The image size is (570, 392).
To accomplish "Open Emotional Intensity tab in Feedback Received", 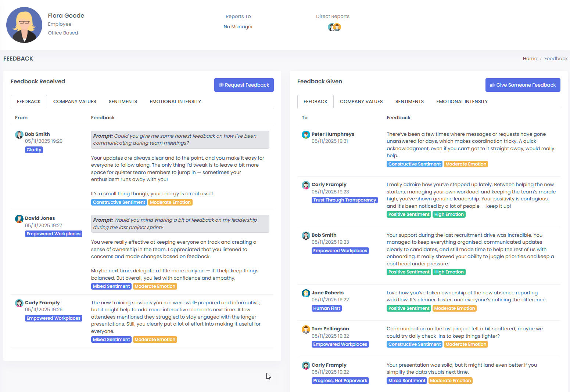I will [175, 102].
